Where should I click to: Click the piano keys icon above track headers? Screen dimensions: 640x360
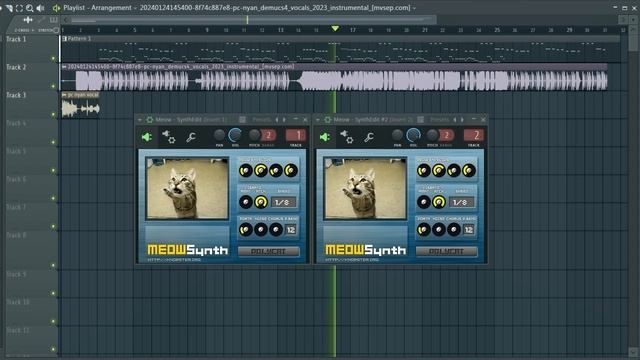pyautogui.click(x=53, y=20)
